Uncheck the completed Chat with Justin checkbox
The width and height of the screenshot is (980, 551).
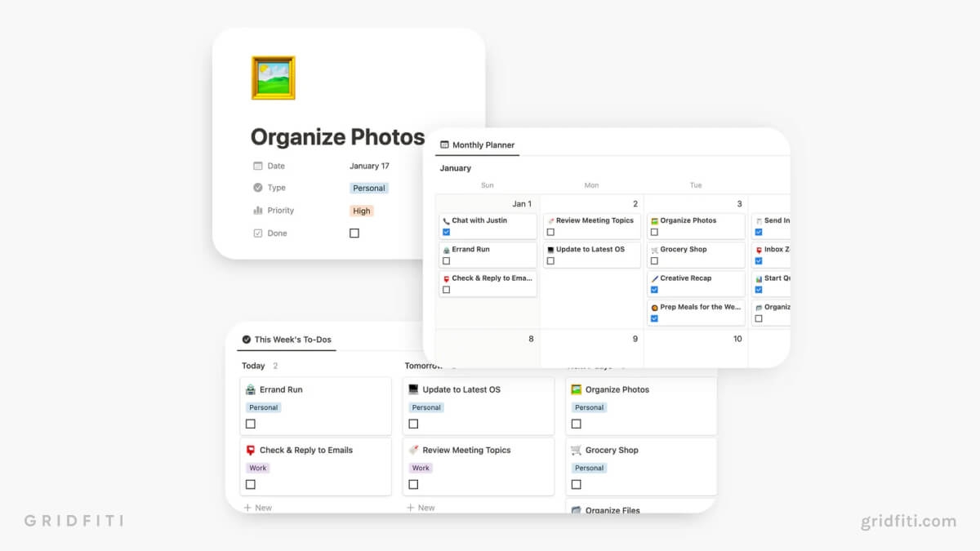coord(446,233)
